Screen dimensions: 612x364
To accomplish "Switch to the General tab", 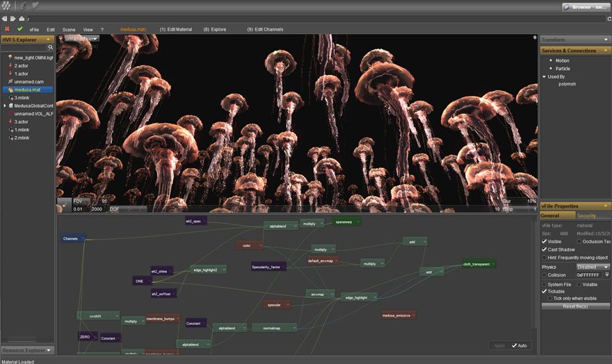I will [557, 215].
